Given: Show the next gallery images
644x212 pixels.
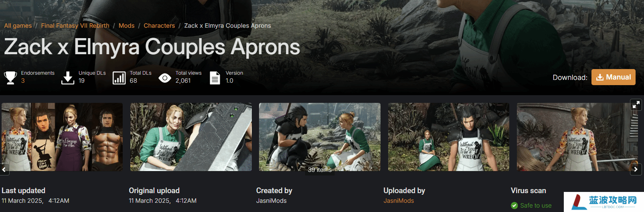Looking at the screenshot, I should [636, 169].
